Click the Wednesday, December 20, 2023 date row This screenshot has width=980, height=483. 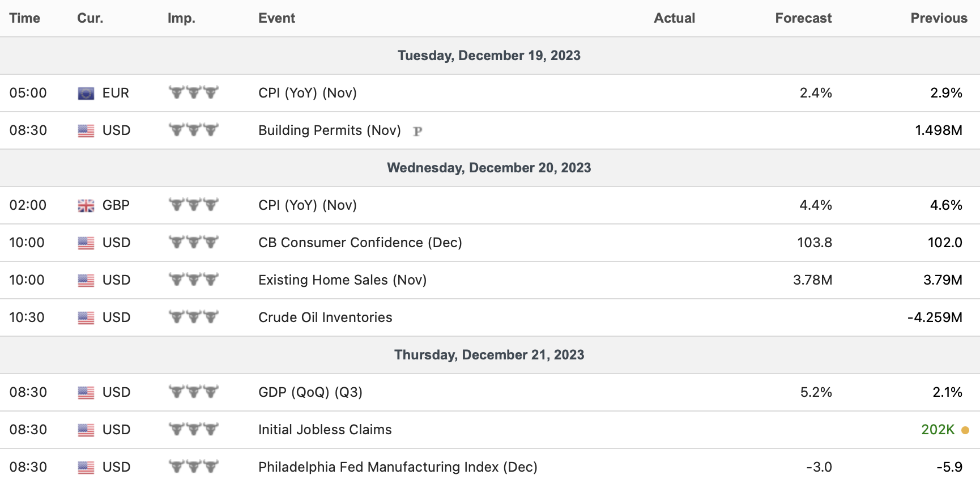pyautogui.click(x=489, y=168)
